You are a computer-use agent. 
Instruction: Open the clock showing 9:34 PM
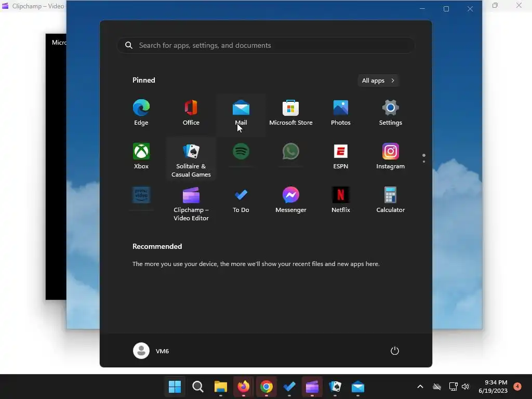coord(493,387)
